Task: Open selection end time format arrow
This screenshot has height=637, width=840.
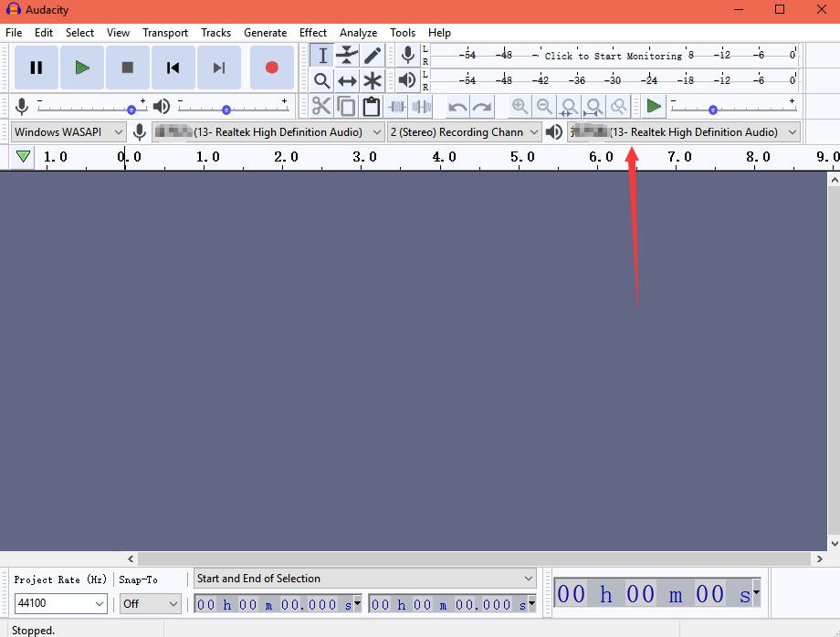Action: click(x=532, y=604)
